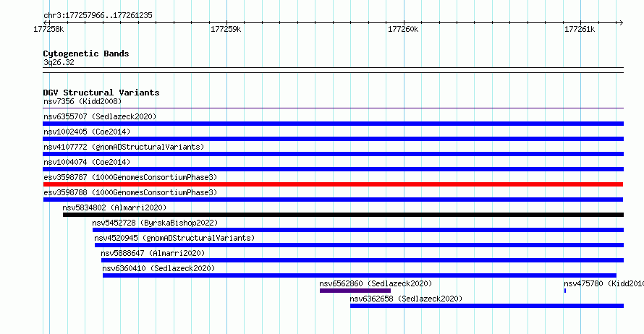Click the blue nsv4107772 variant bar
Screen dimensions: 644x334
point(334,154)
